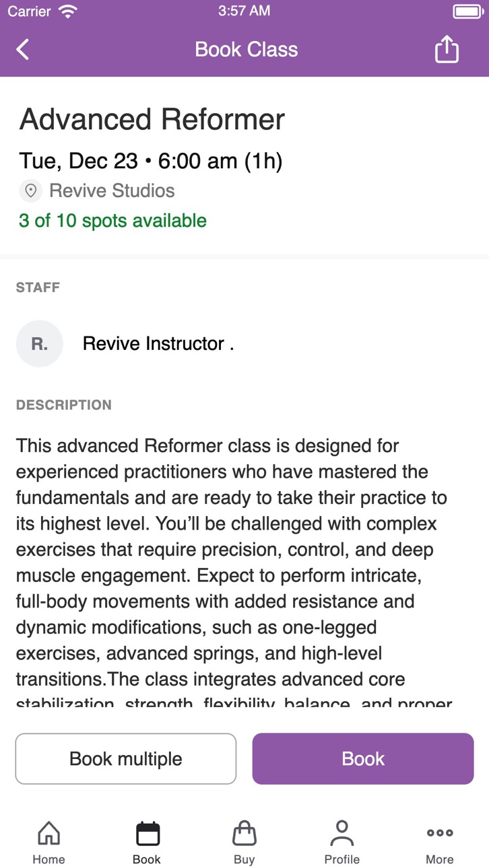
Task: Switch to the Profile tab label
Action: (342, 859)
